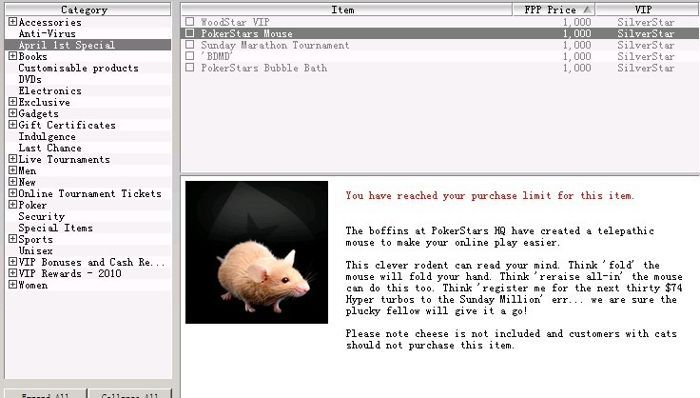Check the WoodStar VIP item checkbox
The width and height of the screenshot is (700, 398).
190,21
